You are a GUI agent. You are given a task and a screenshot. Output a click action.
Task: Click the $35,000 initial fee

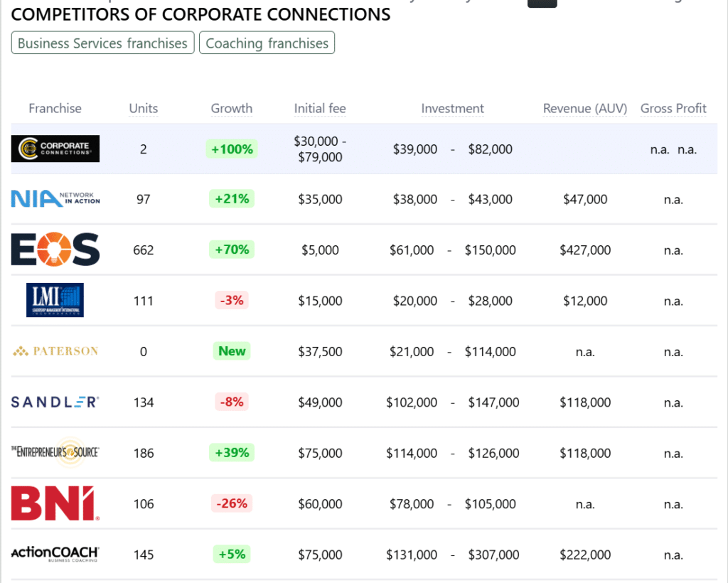pos(320,200)
